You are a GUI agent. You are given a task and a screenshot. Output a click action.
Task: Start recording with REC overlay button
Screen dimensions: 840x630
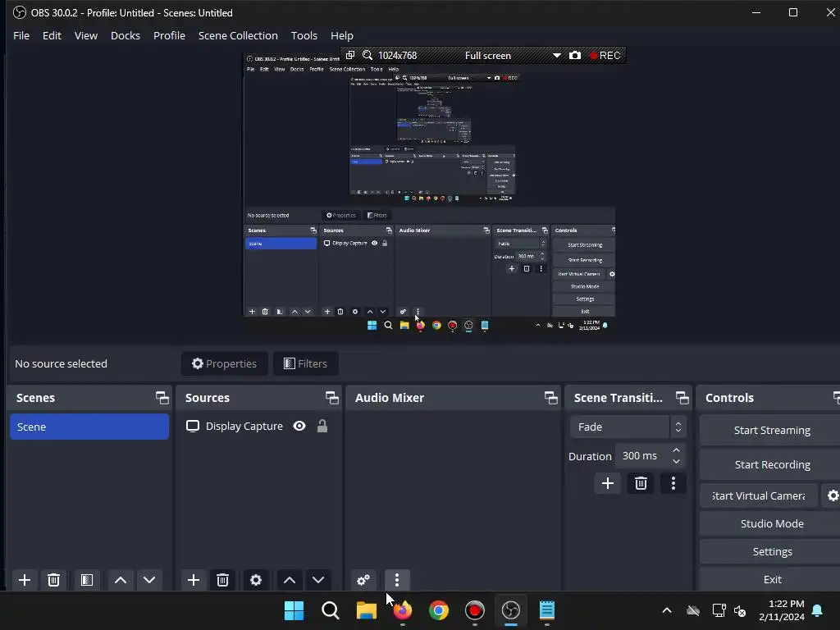tap(605, 55)
